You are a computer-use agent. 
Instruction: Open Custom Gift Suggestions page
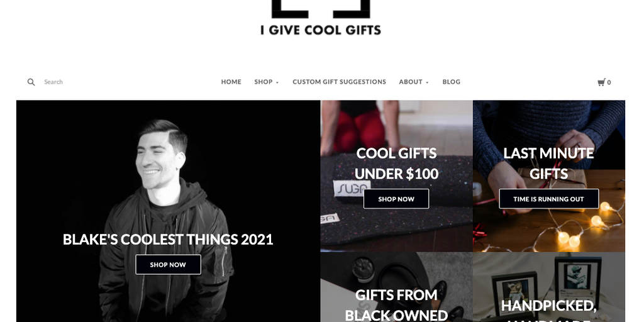(x=339, y=82)
